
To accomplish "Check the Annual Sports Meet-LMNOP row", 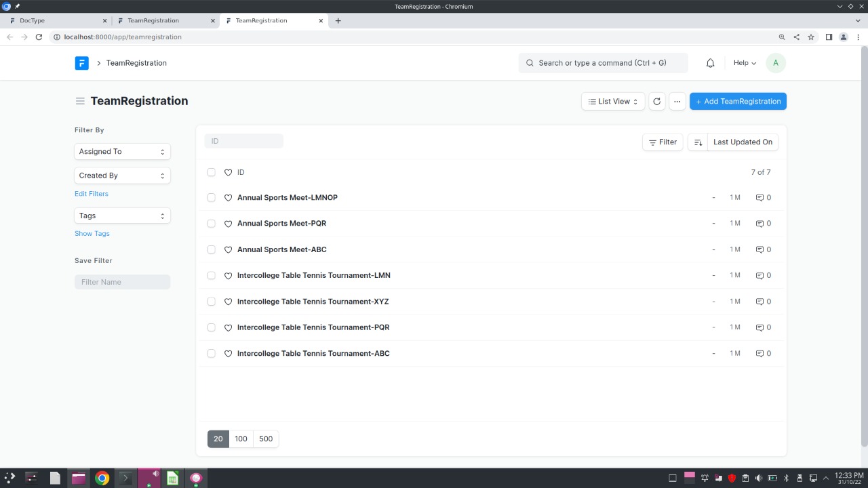I will click(212, 197).
